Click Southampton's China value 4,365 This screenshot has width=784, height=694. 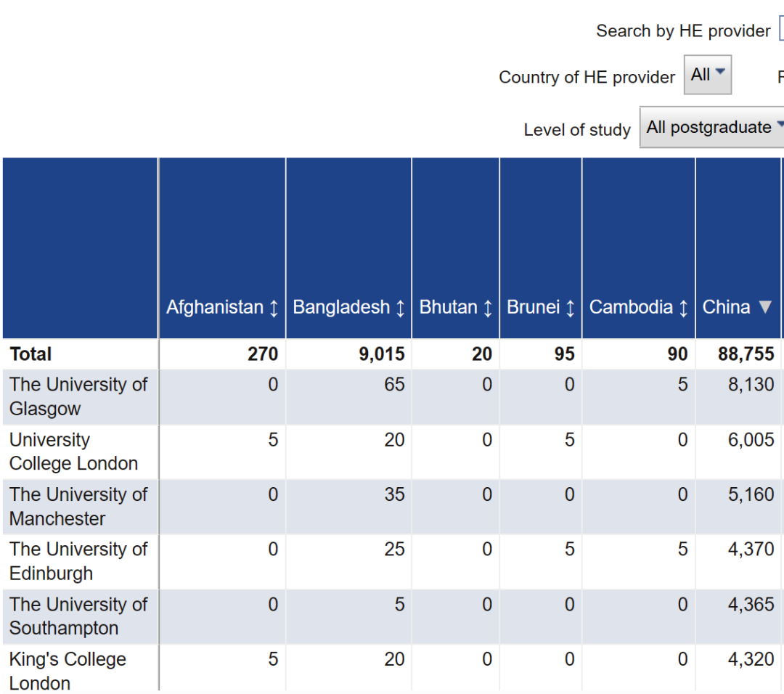(x=751, y=604)
